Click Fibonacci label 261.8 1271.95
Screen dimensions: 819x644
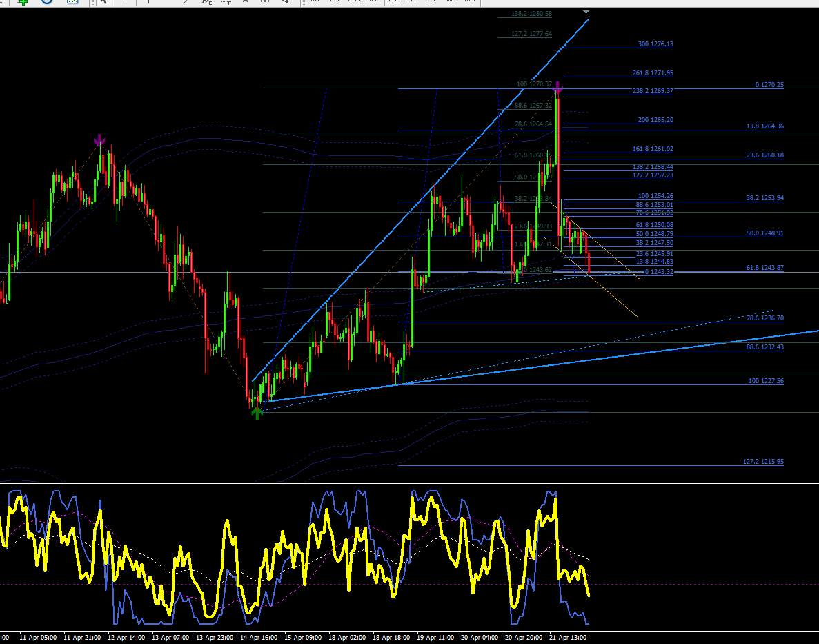coord(653,73)
